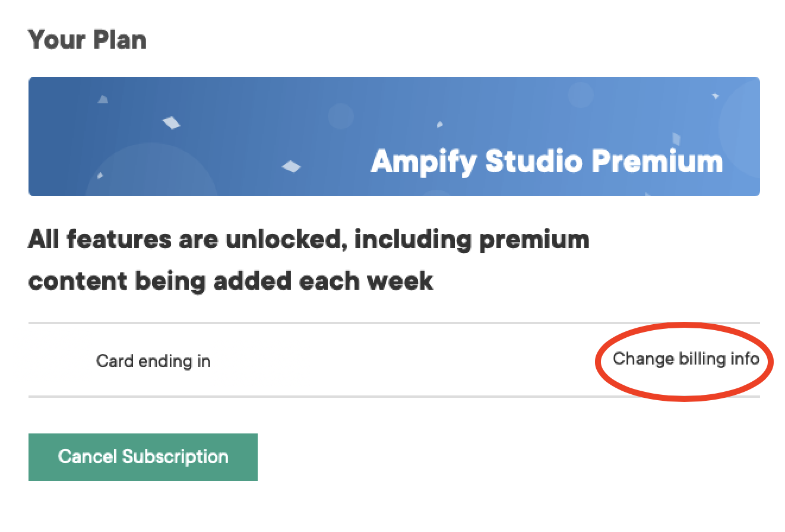Image resolution: width=785 pixels, height=532 pixels.
Task: Click the faint circle at banner's top right
Action: coord(580,95)
